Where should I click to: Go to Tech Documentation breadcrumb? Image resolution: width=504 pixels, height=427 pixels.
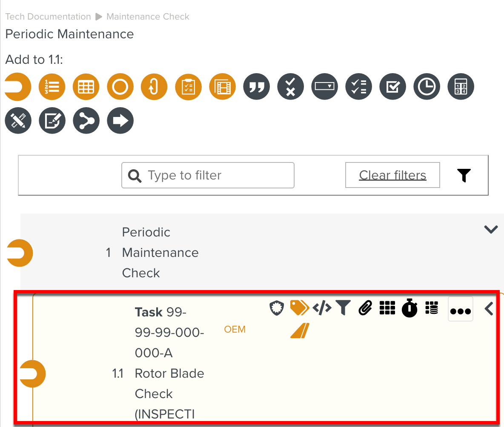pos(48,17)
